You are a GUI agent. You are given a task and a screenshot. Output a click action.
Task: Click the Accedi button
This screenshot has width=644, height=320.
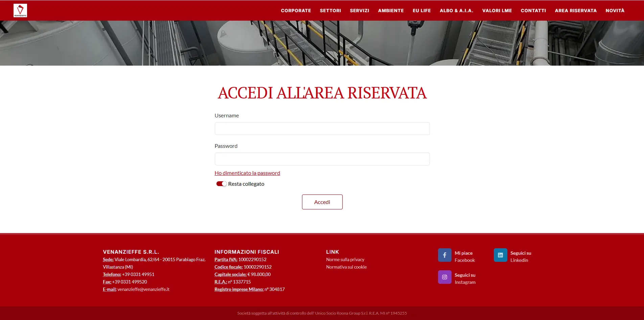click(x=322, y=202)
